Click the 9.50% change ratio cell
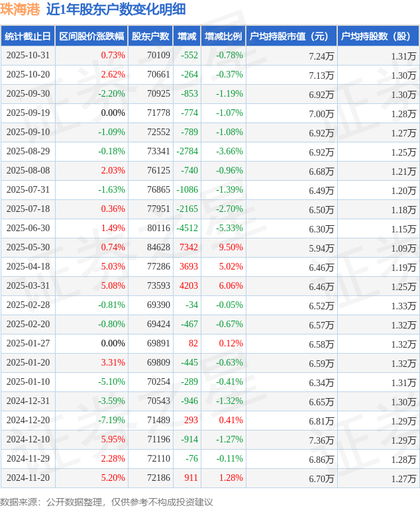This screenshot has width=420, height=508. coord(231,248)
